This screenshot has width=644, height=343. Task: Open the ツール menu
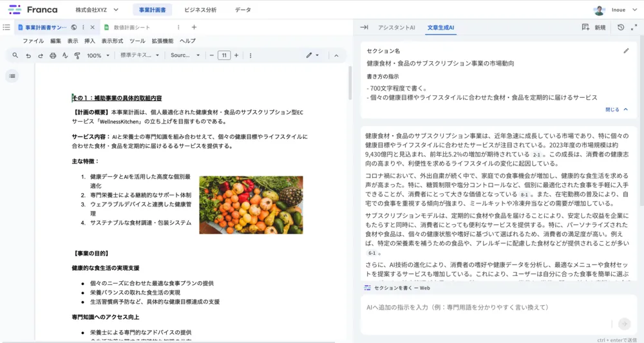coord(137,41)
